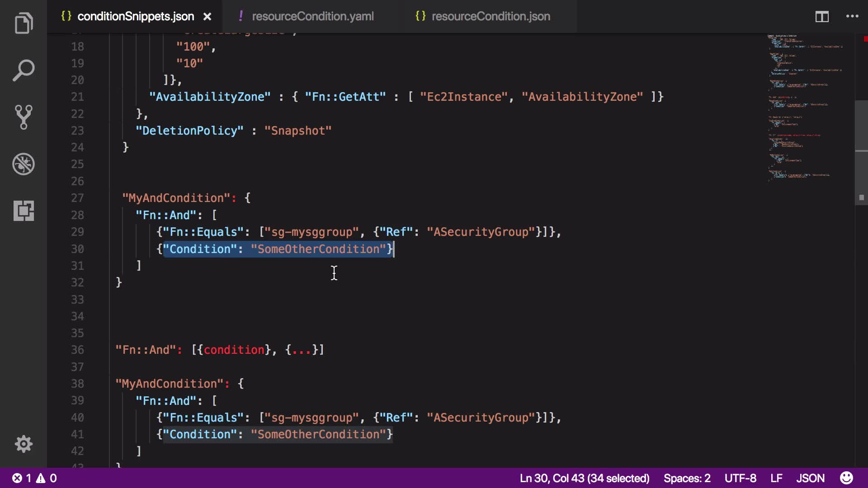Switch to the resourceCondition.json tab
Viewport: 868px width, 488px height.
(491, 17)
